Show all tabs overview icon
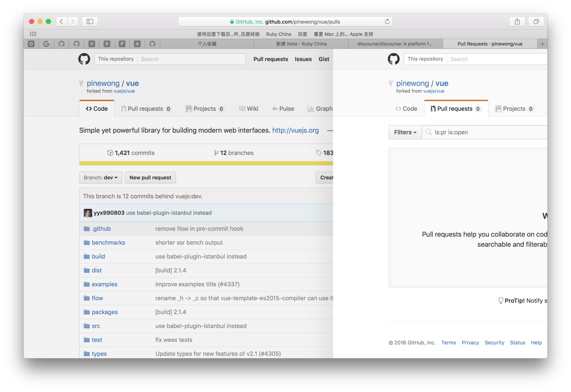 [x=536, y=21]
